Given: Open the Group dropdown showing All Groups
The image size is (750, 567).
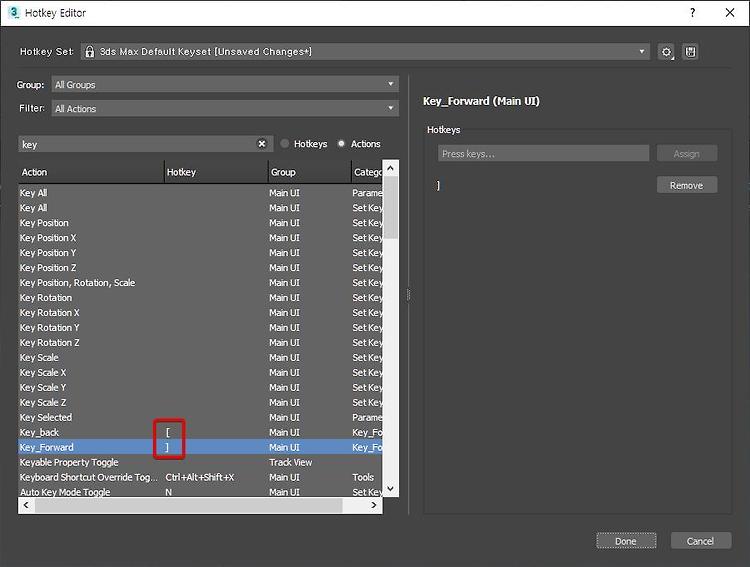Looking at the screenshot, I should point(225,84).
